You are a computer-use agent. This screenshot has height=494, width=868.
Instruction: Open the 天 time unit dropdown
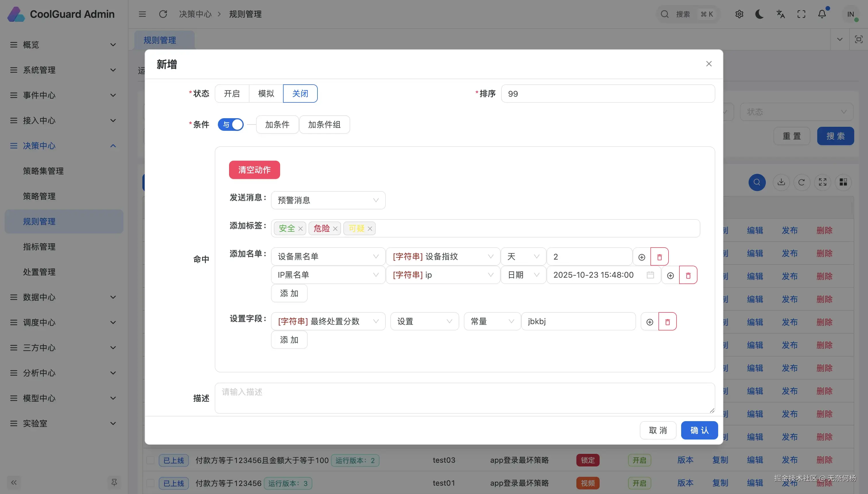coord(523,257)
